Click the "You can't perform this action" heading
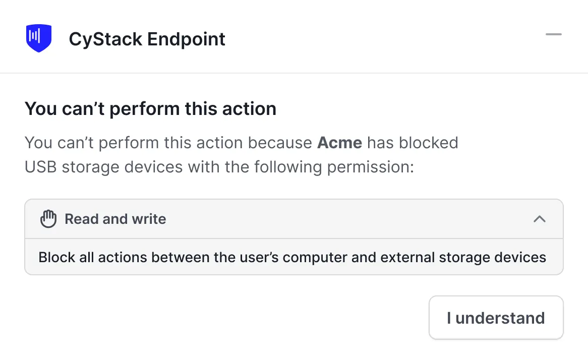This screenshot has height=364, width=588. (x=150, y=109)
